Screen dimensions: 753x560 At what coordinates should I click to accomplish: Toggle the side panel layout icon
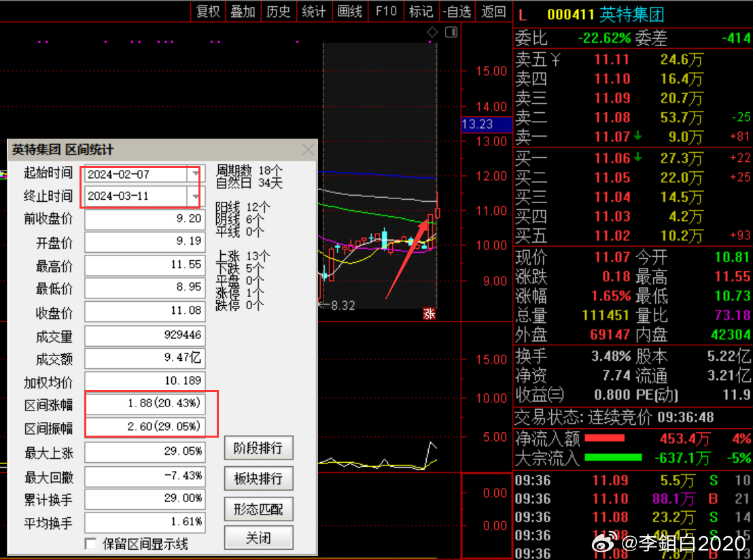coord(451,33)
